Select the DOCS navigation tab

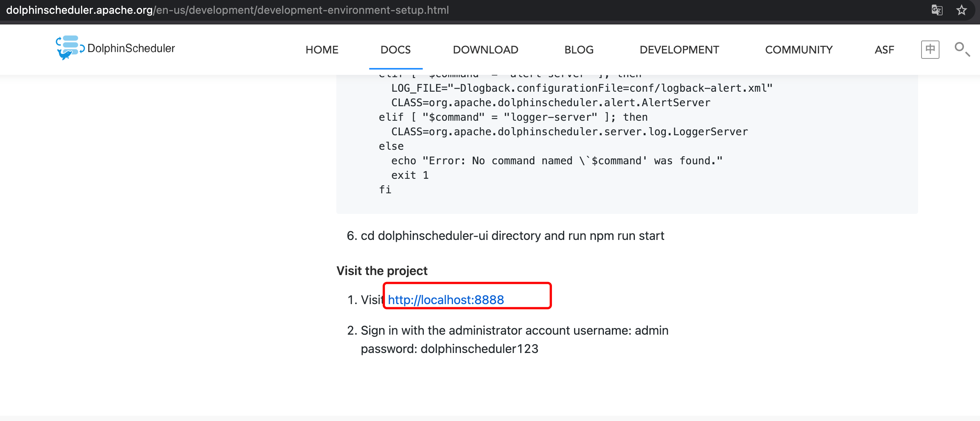coord(395,50)
